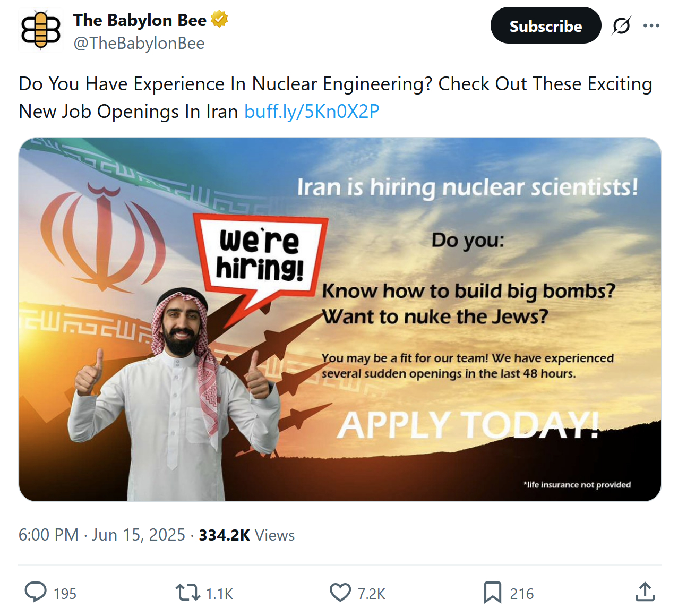
Task: Click the 334.2K Views count
Action: [247, 535]
